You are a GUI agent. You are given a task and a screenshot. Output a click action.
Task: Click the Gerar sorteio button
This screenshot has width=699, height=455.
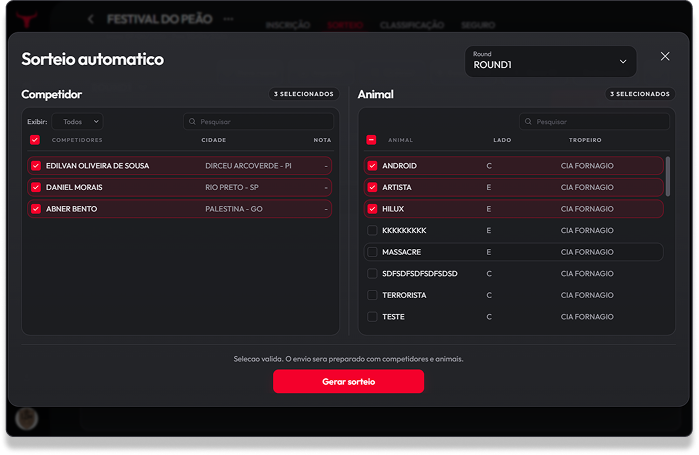[x=348, y=381]
